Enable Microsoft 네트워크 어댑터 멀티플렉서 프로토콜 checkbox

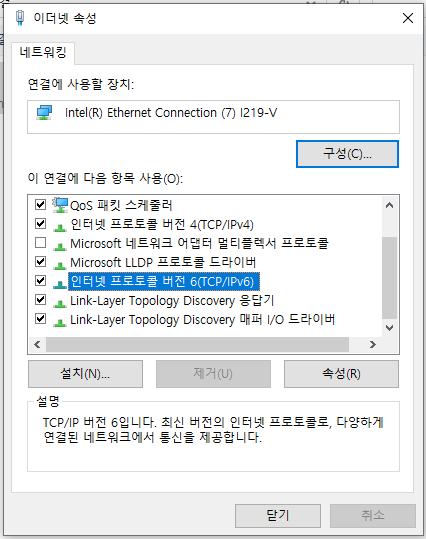click(x=41, y=243)
